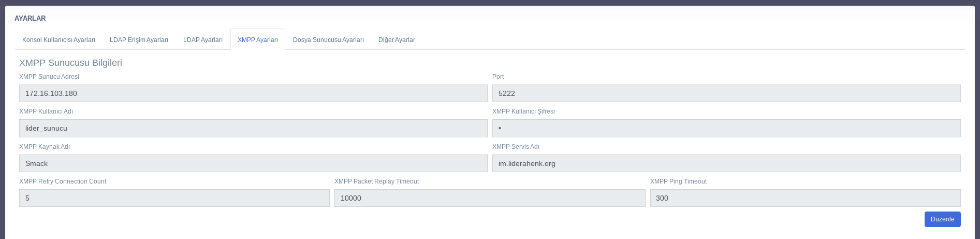Screen dimensions: 980x239
Task: Focus the Port input showing 5222
Action: point(726,93)
